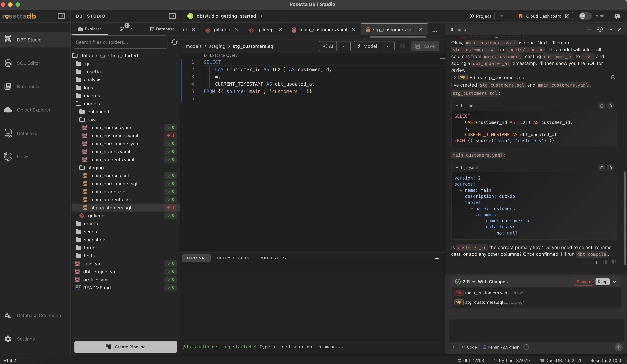Open SQL Editor from the sidebar
The height and width of the screenshot is (364, 627).
point(35,63)
